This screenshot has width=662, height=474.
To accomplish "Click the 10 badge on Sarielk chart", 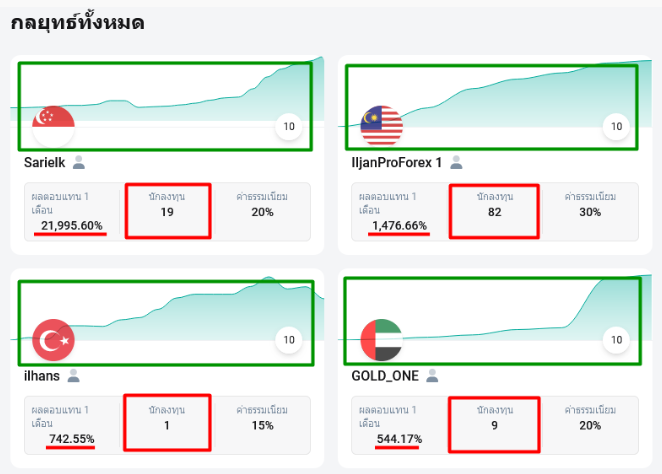I will coord(289,126).
